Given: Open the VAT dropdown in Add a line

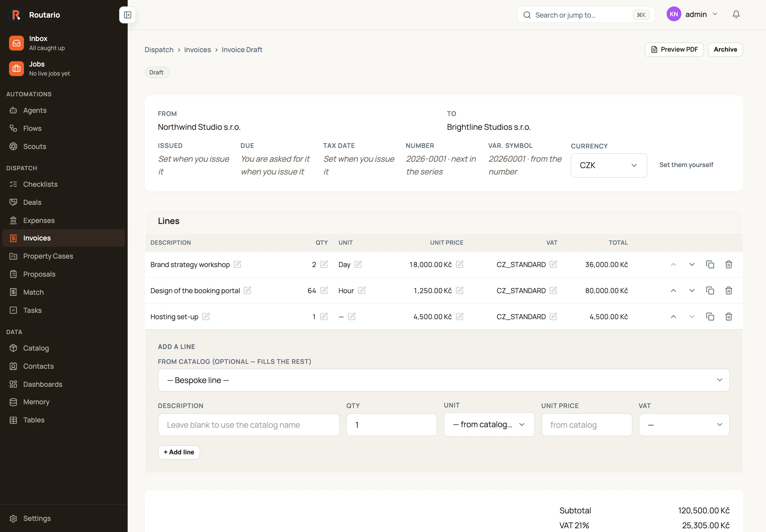Looking at the screenshot, I should click(x=684, y=425).
